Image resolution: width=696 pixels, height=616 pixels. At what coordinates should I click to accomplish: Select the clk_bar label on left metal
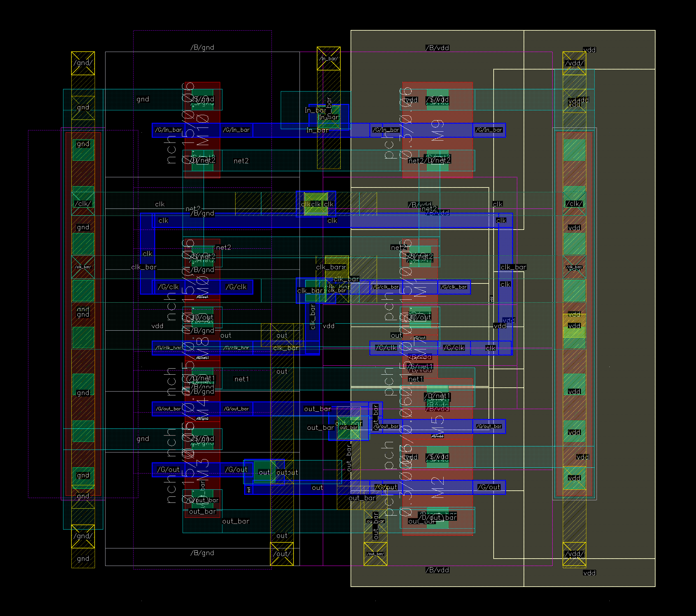coord(144,267)
